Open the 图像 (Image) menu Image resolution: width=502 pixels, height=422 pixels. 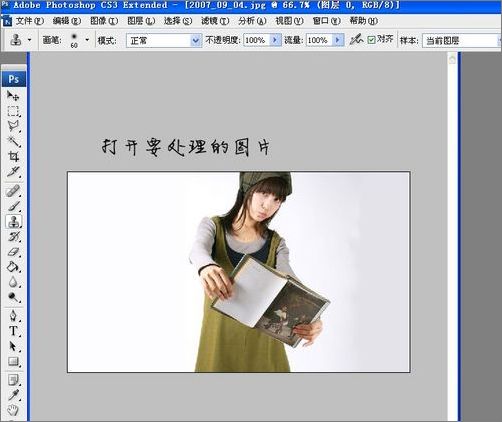tap(104, 21)
